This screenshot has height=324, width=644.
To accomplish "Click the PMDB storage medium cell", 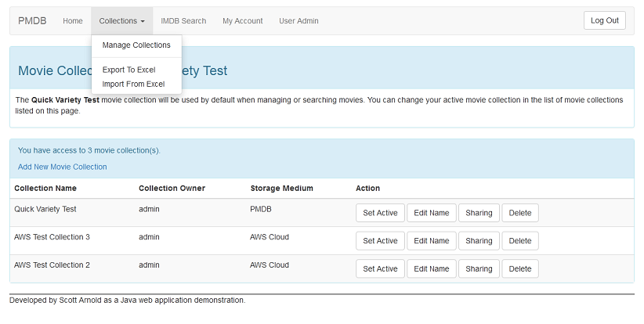I will point(261,209).
